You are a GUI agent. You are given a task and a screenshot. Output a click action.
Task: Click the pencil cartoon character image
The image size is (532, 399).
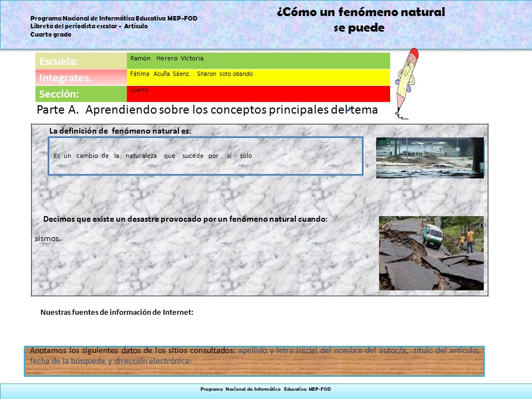[x=407, y=84]
